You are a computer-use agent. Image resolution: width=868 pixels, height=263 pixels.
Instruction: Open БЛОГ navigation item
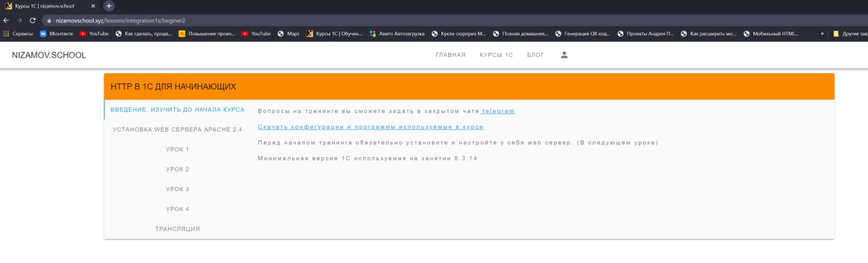point(536,55)
